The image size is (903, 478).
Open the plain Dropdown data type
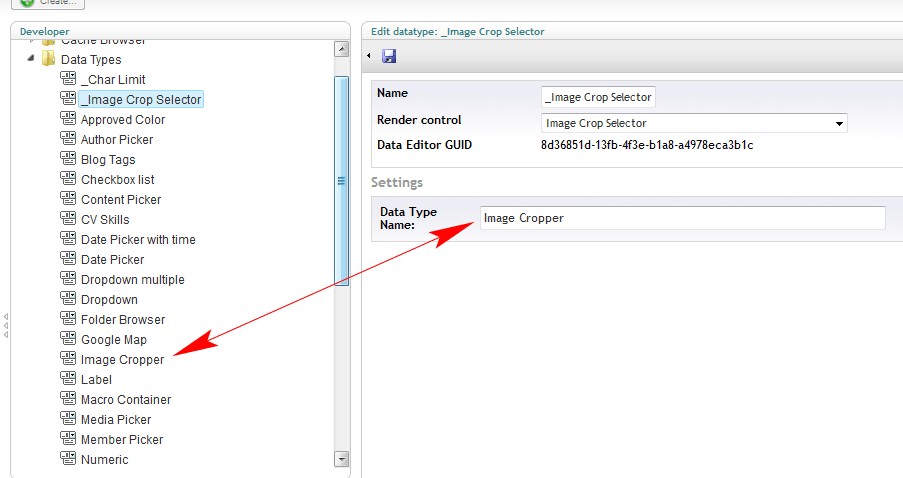coord(109,300)
